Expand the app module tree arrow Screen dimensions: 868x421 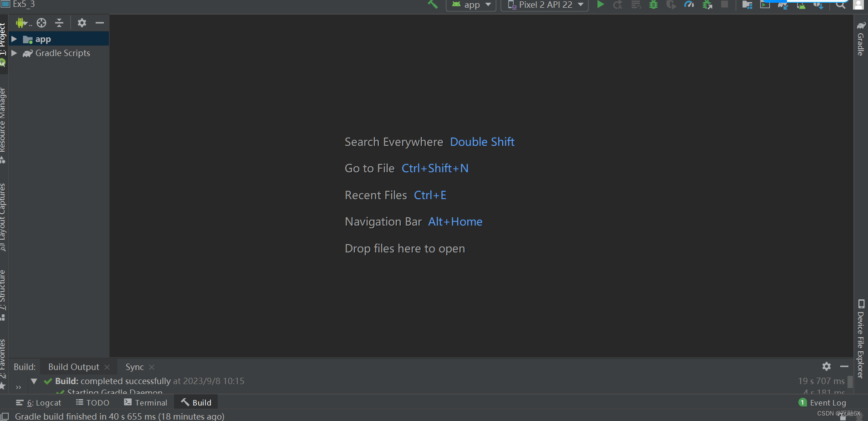[14, 39]
